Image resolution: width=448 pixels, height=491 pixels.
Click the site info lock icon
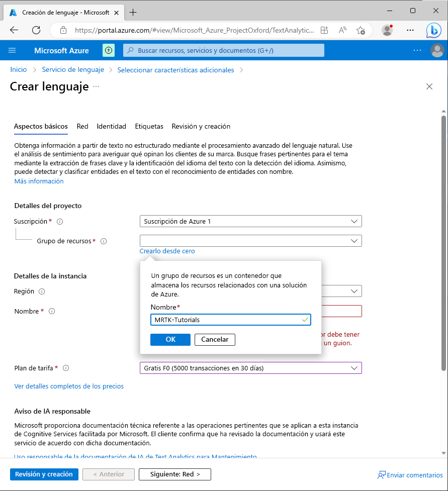point(63,30)
